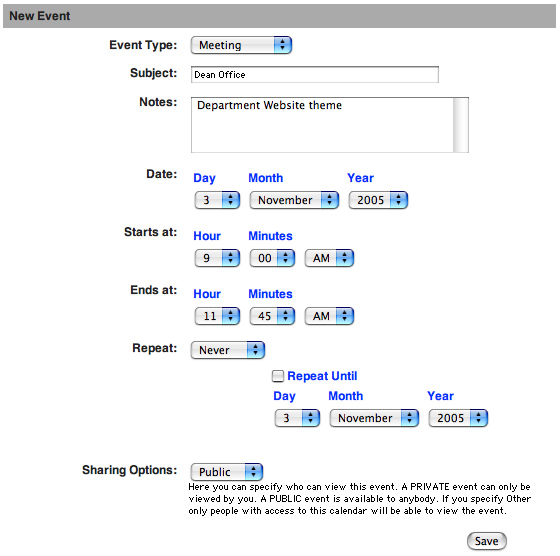Screen dimensions: 560x556
Task: Change the Starts at Minutes dropdown
Action: (272, 258)
